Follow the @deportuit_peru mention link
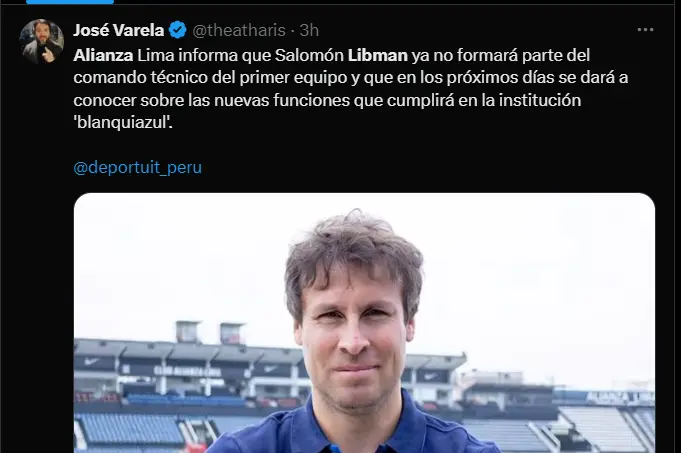The image size is (681, 453). (138, 167)
